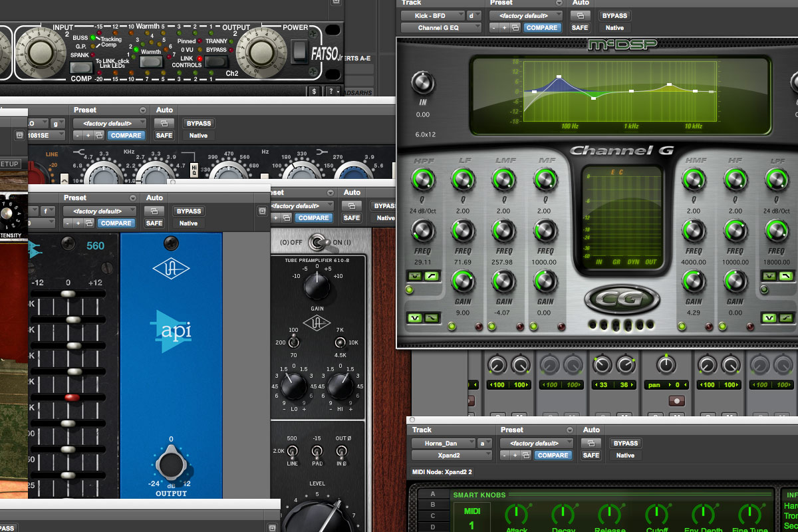Image resolution: width=798 pixels, height=532 pixels.
Task: Select LF shelf shape button in Channel G
Action: click(430, 318)
